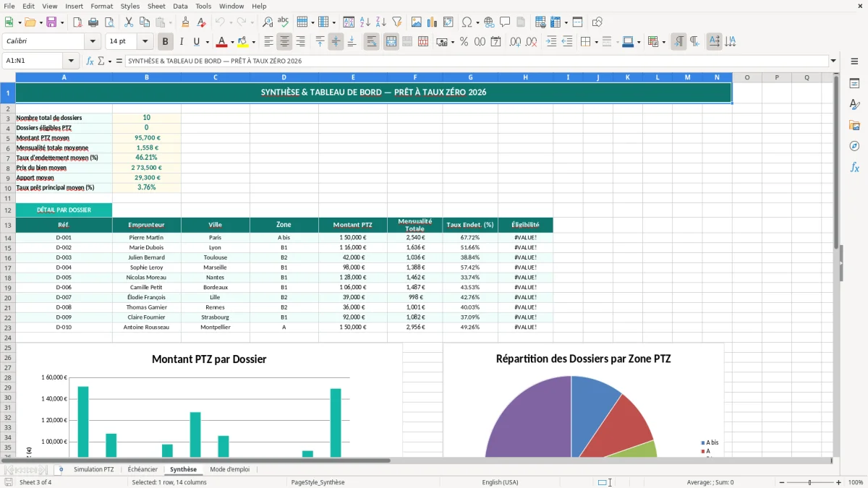
Task: Activate Clone Formatting paintbrush
Action: click(x=185, y=22)
